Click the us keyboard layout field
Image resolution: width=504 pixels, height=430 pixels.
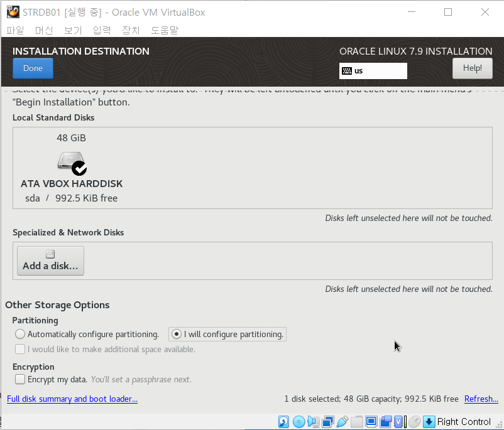[373, 71]
